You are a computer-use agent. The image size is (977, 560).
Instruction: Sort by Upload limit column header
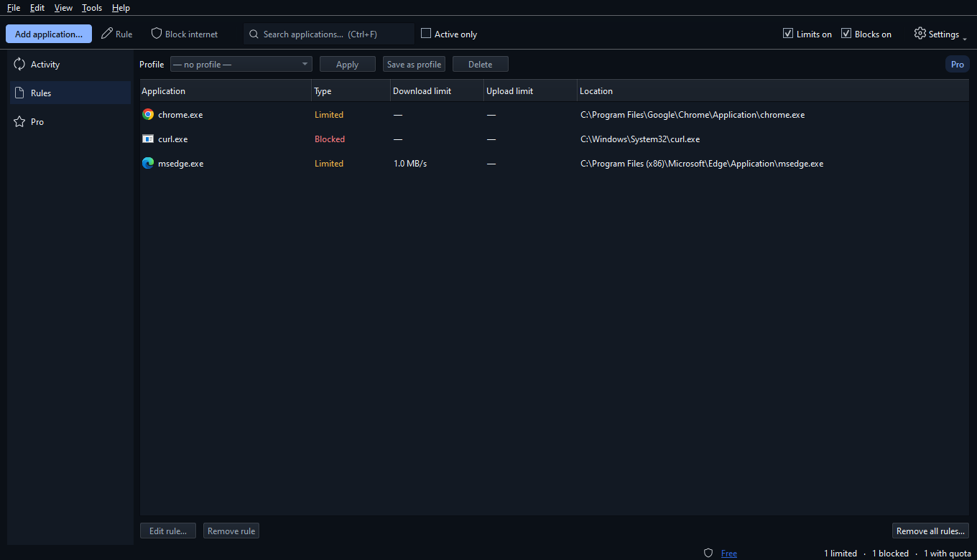click(531, 91)
